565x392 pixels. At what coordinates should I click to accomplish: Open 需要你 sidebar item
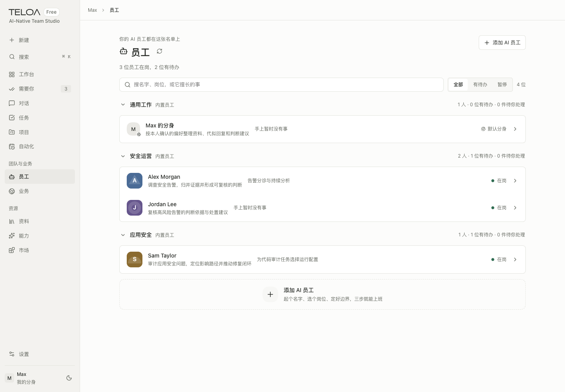point(40,89)
